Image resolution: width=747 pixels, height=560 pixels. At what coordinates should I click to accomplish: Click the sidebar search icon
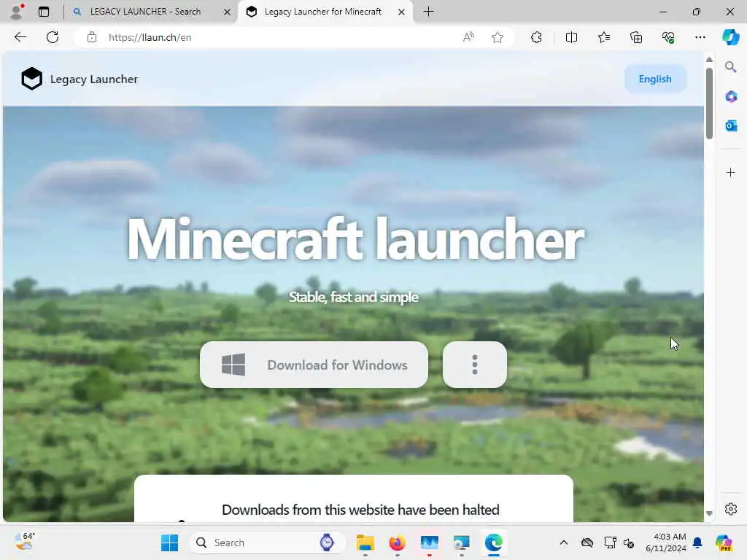pyautogui.click(x=730, y=66)
